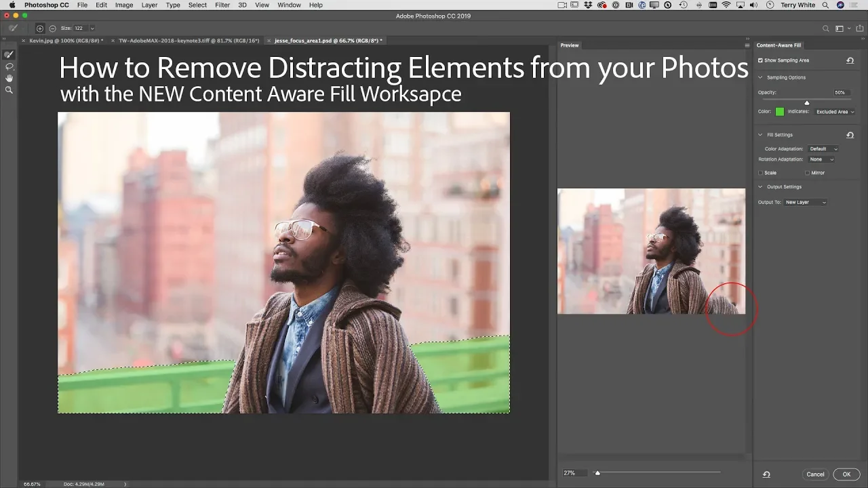Select the Sampling Brush tool in toolbar

9,55
